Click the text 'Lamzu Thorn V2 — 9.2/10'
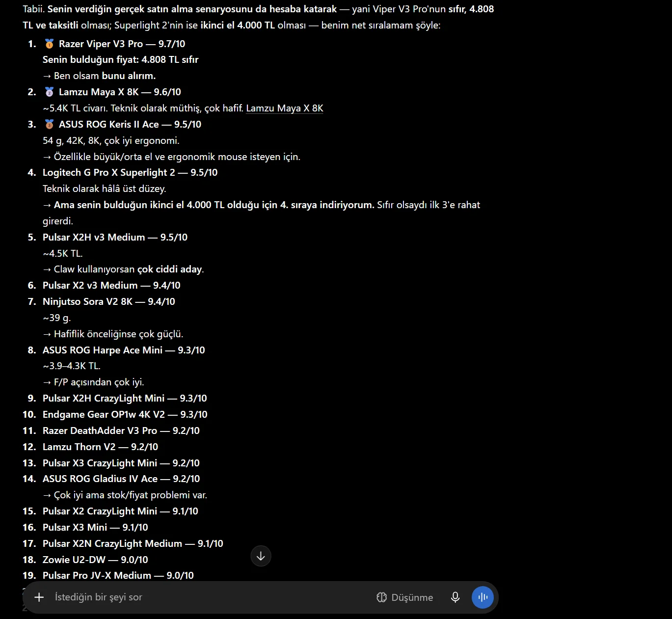 (x=100, y=447)
